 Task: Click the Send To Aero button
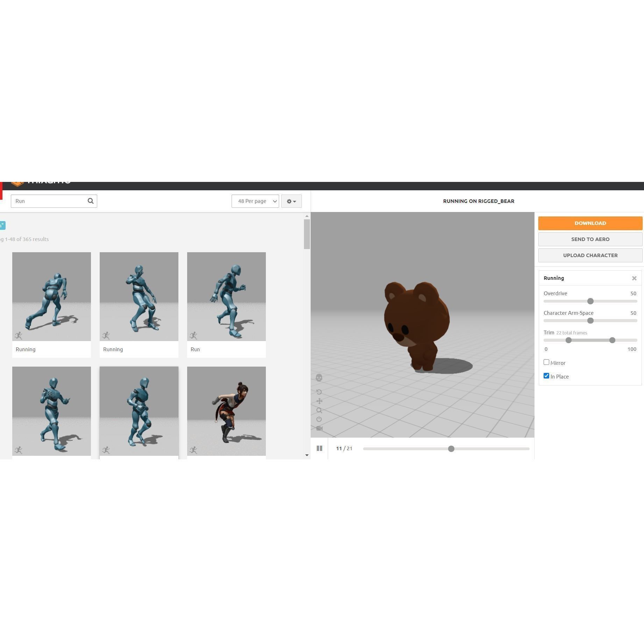[x=590, y=239]
